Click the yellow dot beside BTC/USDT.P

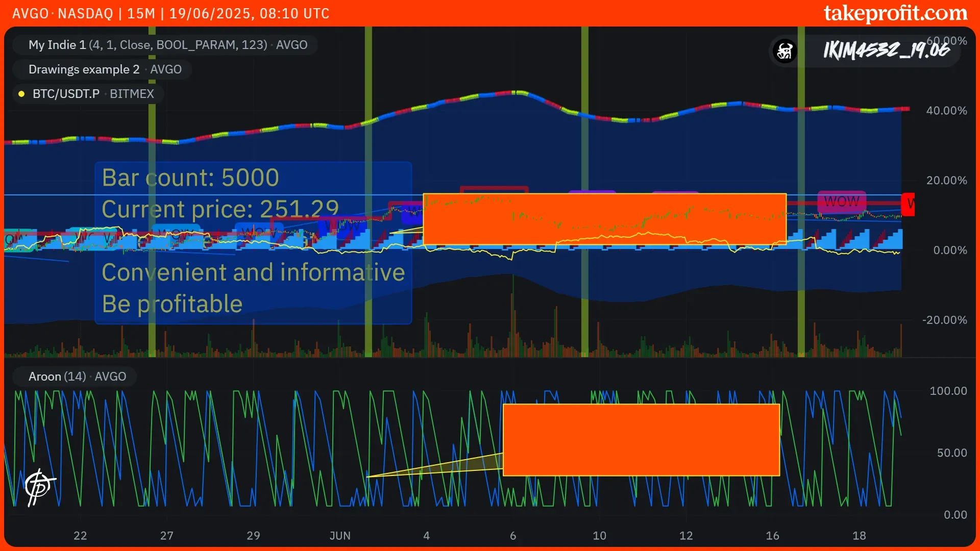[x=21, y=94]
